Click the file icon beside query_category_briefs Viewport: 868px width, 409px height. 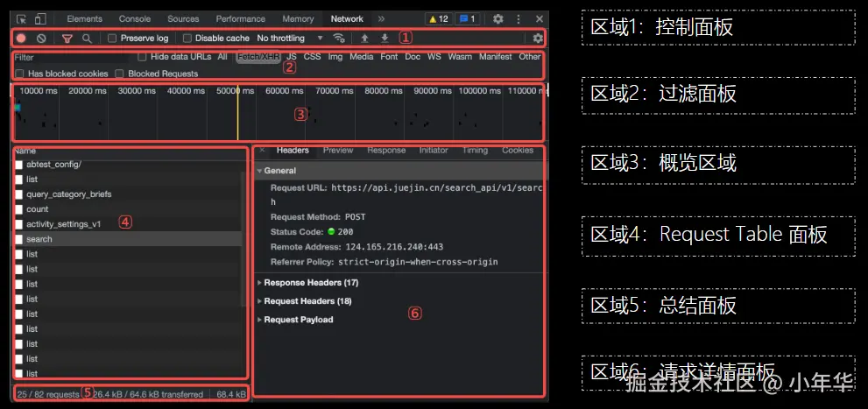[18, 194]
